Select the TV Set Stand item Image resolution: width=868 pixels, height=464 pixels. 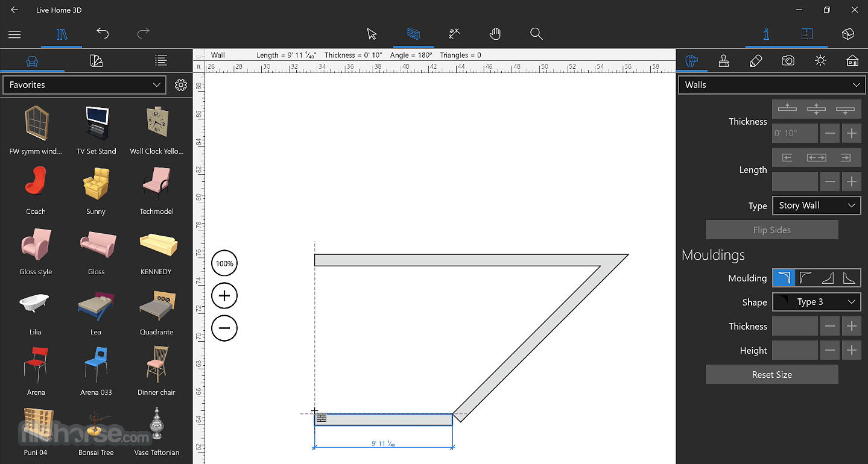[x=97, y=124]
